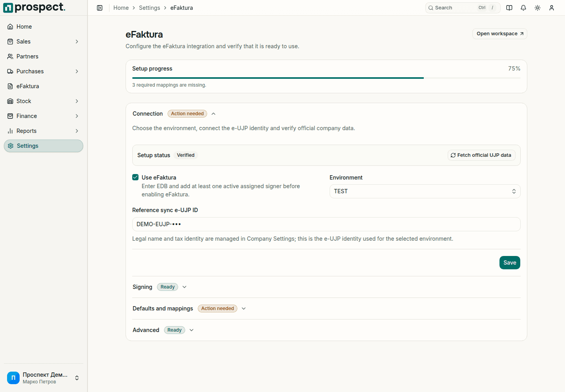Viewport: 565px width, 392px height.
Task: Toggle the sidebar collapse icon
Action: [x=100, y=8]
